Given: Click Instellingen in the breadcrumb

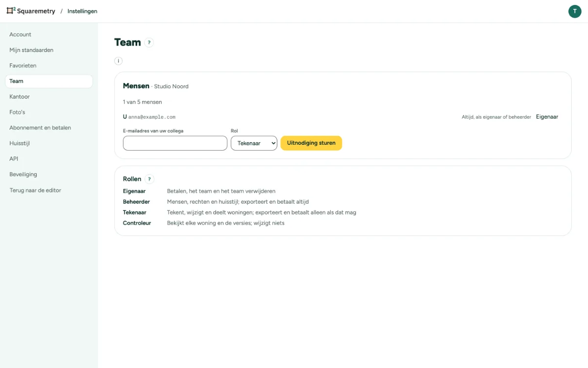Looking at the screenshot, I should tap(82, 11).
